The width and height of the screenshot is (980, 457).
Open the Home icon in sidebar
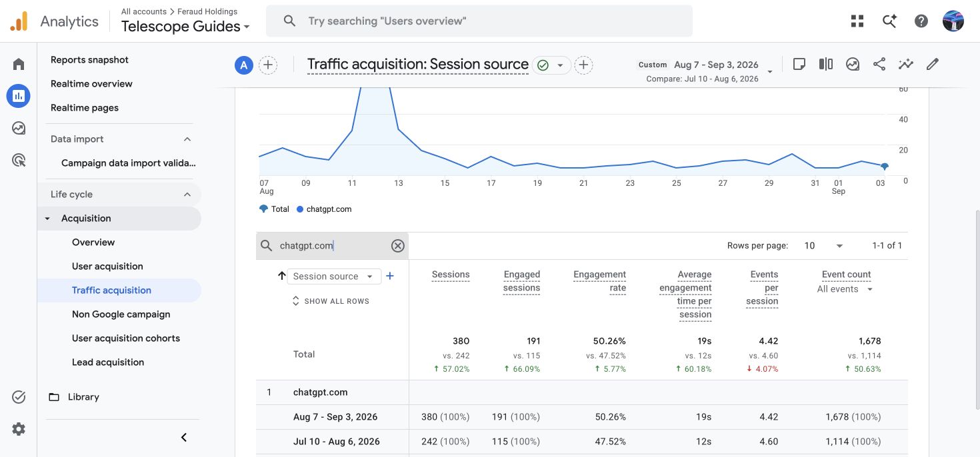(19, 64)
